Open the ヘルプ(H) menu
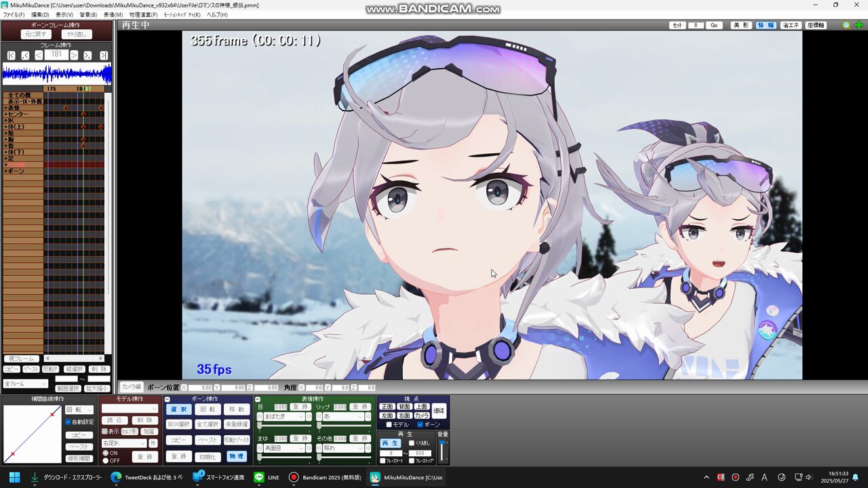 click(217, 14)
